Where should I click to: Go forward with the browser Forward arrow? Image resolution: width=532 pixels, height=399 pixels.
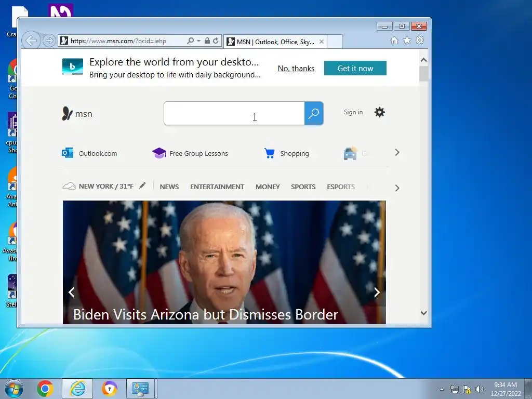[49, 41]
